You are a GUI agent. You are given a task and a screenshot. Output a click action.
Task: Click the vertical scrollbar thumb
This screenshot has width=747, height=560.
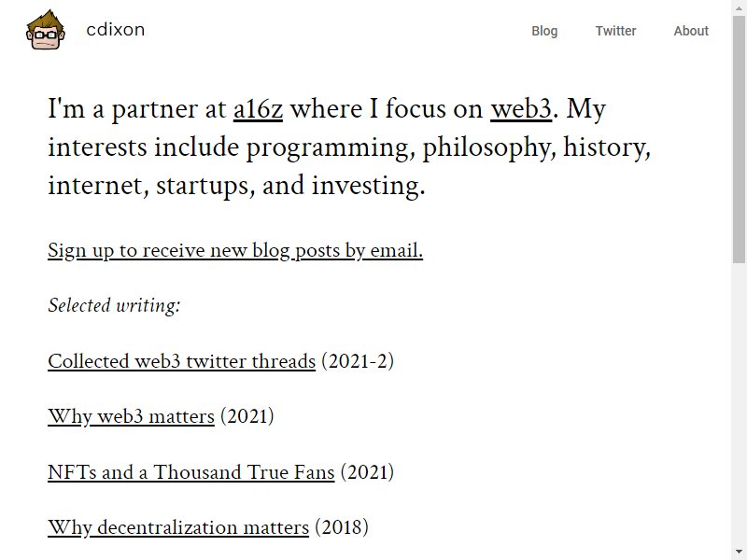[739, 139]
